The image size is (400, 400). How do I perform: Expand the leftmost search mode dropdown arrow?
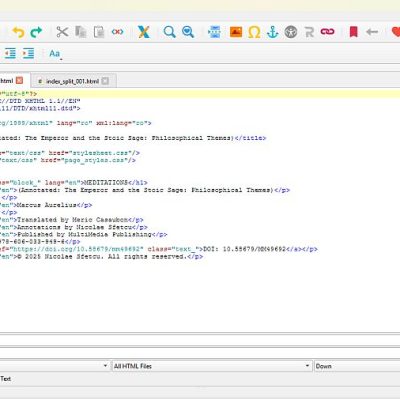(105, 366)
